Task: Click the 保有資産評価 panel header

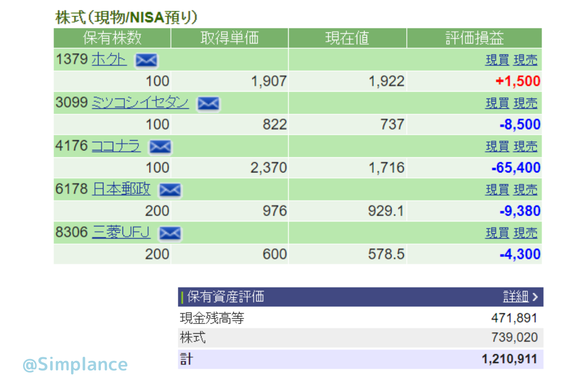Action: click(225, 296)
